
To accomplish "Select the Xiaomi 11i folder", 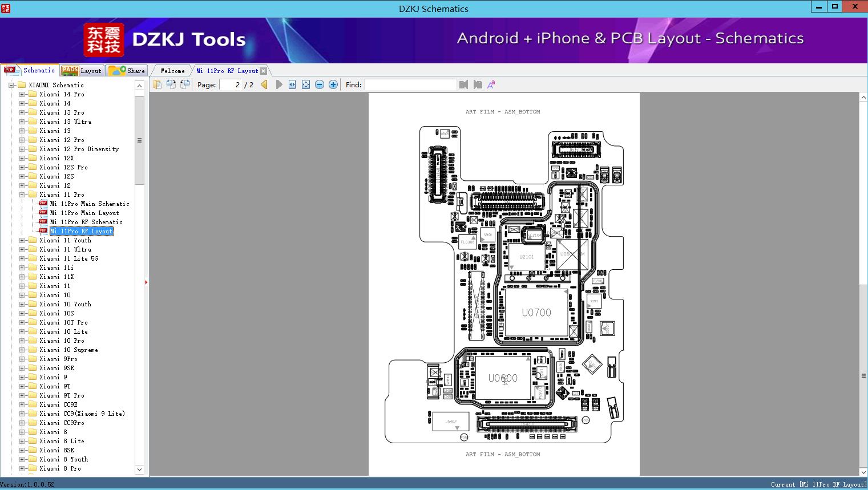I will [x=56, y=268].
